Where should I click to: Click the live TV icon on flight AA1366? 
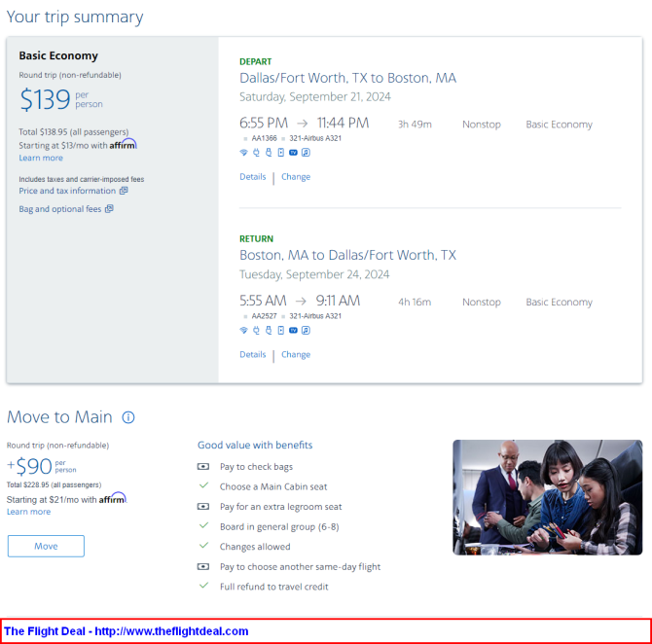coord(293,153)
